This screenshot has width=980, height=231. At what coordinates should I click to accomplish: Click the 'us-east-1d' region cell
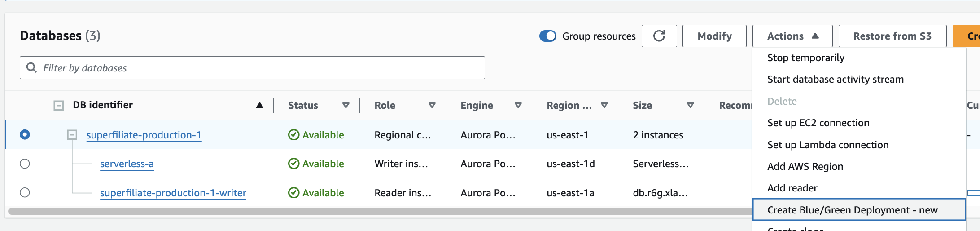(x=571, y=164)
